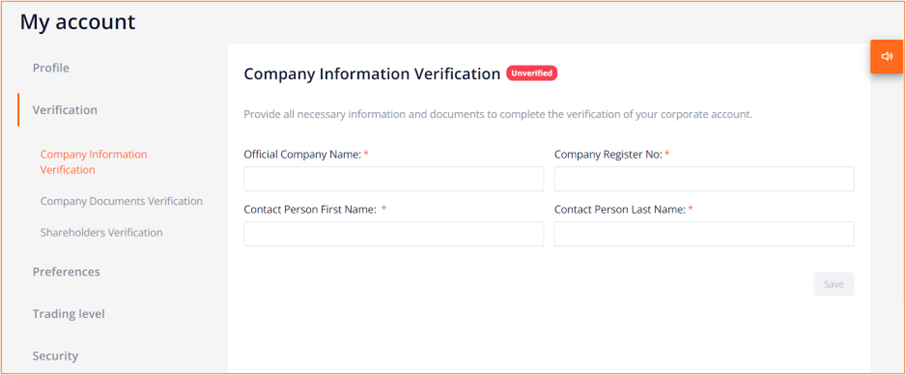The image size is (906, 375).
Task: Click the orange megaphone announcement icon
Action: 887,57
